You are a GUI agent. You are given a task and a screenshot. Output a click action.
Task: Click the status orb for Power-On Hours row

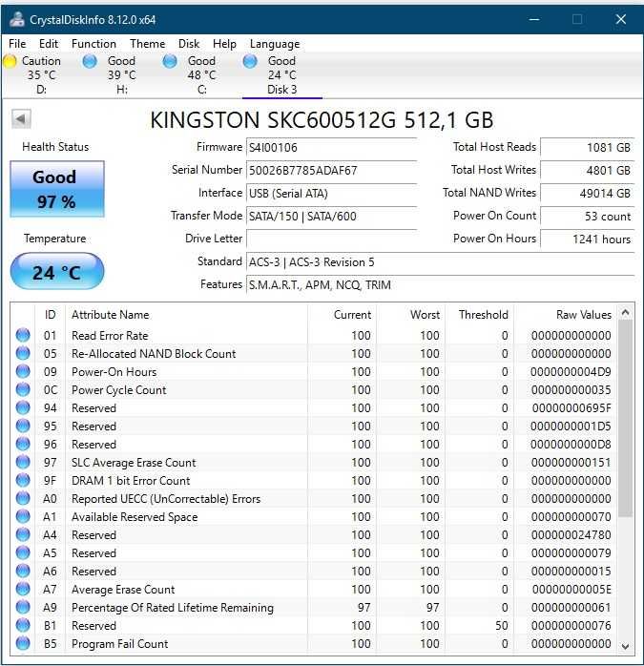point(23,371)
